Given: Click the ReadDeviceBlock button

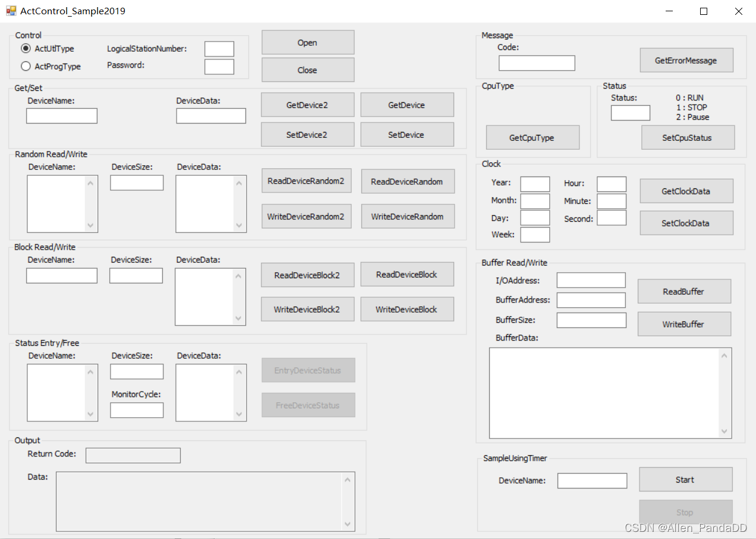Looking at the screenshot, I should click(x=407, y=275).
